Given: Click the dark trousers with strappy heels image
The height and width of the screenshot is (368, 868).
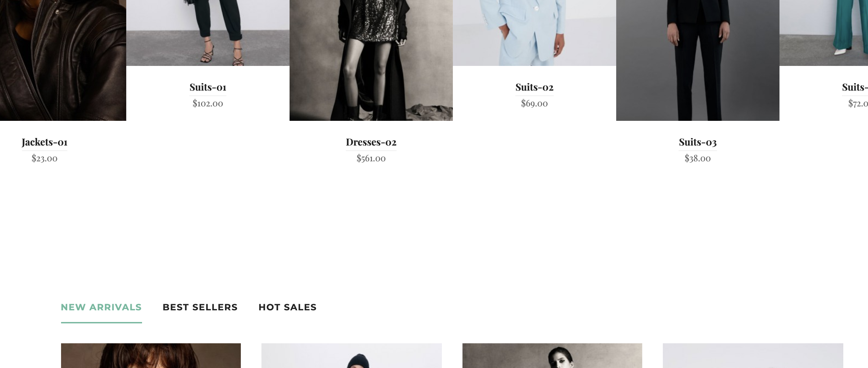Looking at the screenshot, I should point(208,33).
